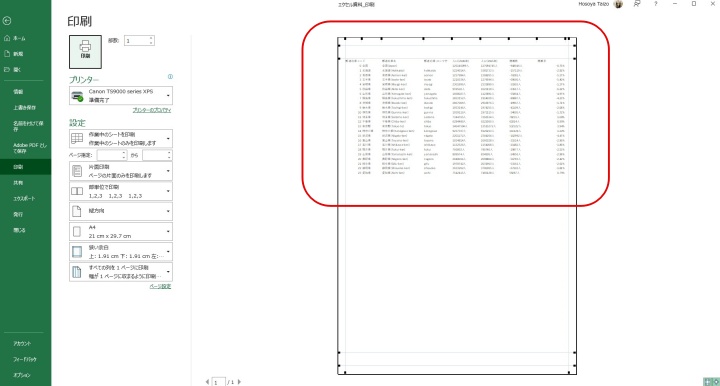Open アカウント (Account) settings
This screenshot has width=720, height=386.
click(26, 343)
